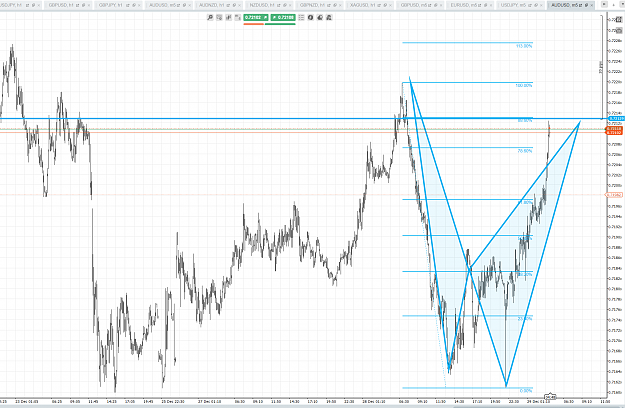
Task: Detach the XAGUSD, h1 chart tab
Action: point(379,5)
